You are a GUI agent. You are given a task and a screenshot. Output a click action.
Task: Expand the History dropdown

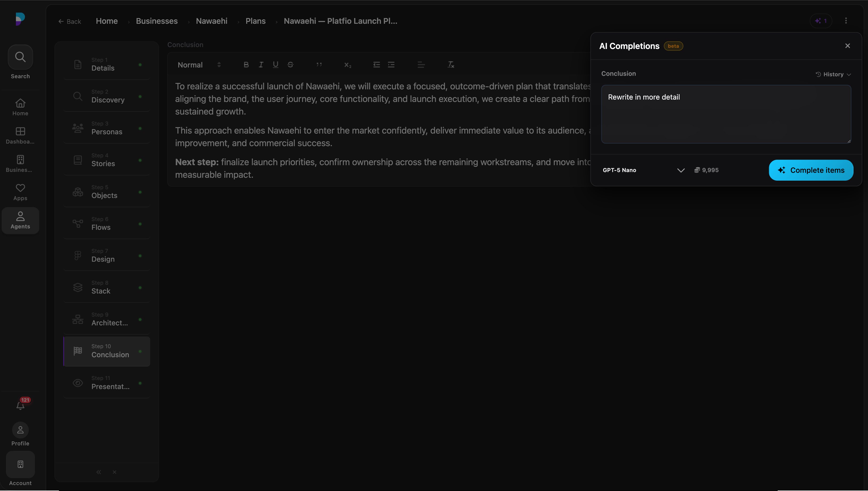[x=833, y=74]
